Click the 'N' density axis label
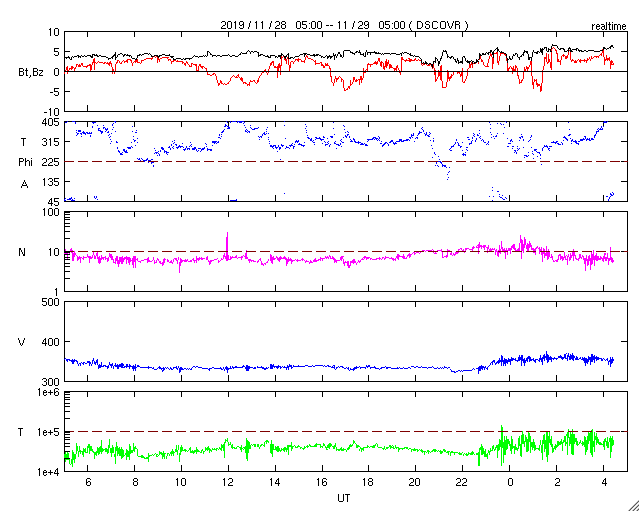 (x=22, y=252)
